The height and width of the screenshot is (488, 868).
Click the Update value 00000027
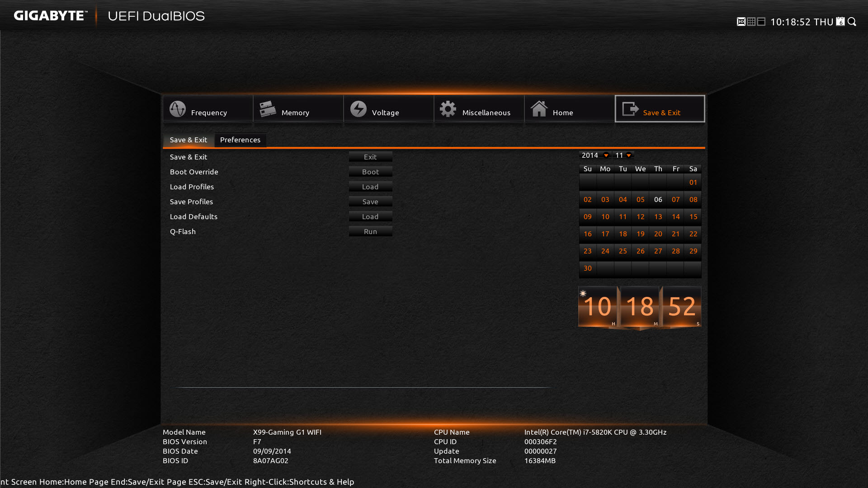(x=540, y=451)
